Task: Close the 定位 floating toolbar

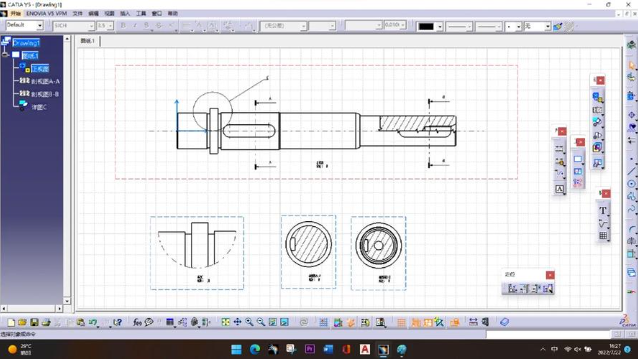Action: [x=550, y=275]
